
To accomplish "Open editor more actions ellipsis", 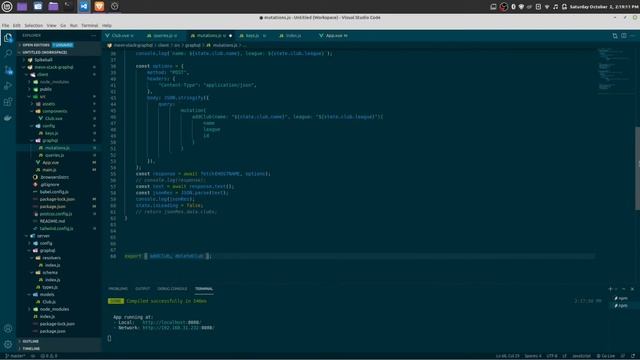I will click(632, 36).
